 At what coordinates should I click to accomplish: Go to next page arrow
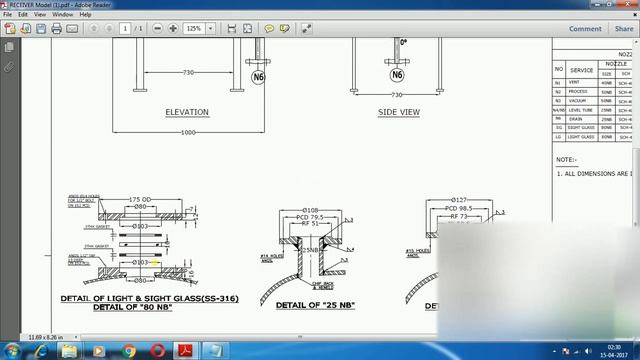point(109,29)
